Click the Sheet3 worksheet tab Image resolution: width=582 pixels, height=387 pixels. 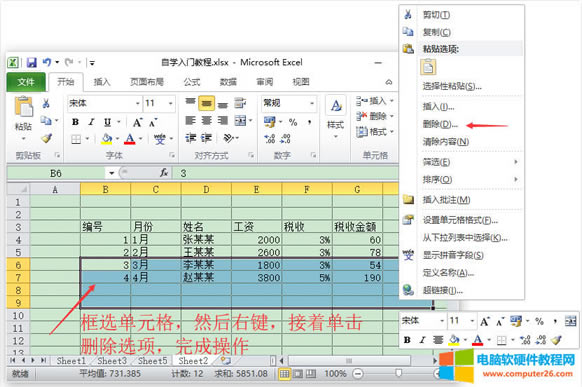point(112,361)
